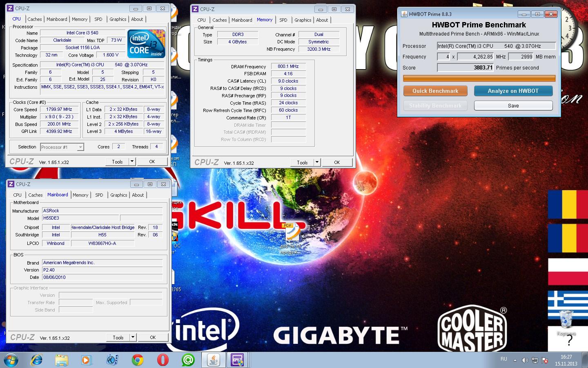Click the Manufacturer field ASRock
The height and width of the screenshot is (368, 588).
tap(102, 211)
